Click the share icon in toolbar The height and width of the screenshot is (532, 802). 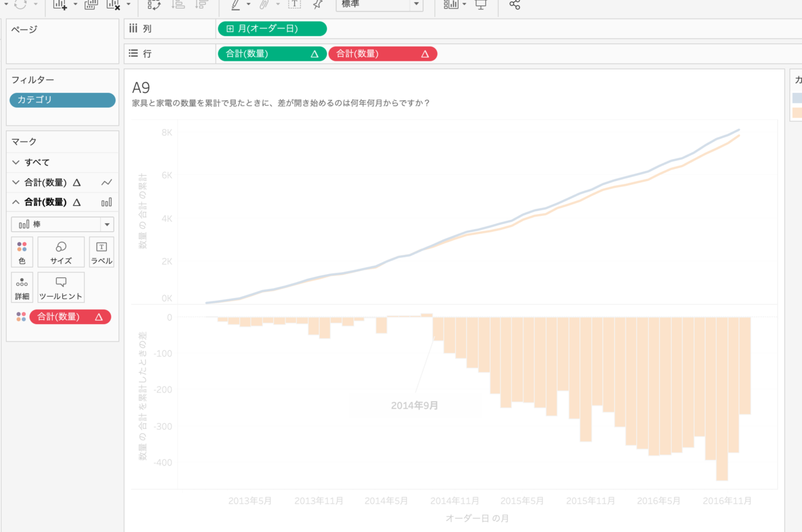515,4
